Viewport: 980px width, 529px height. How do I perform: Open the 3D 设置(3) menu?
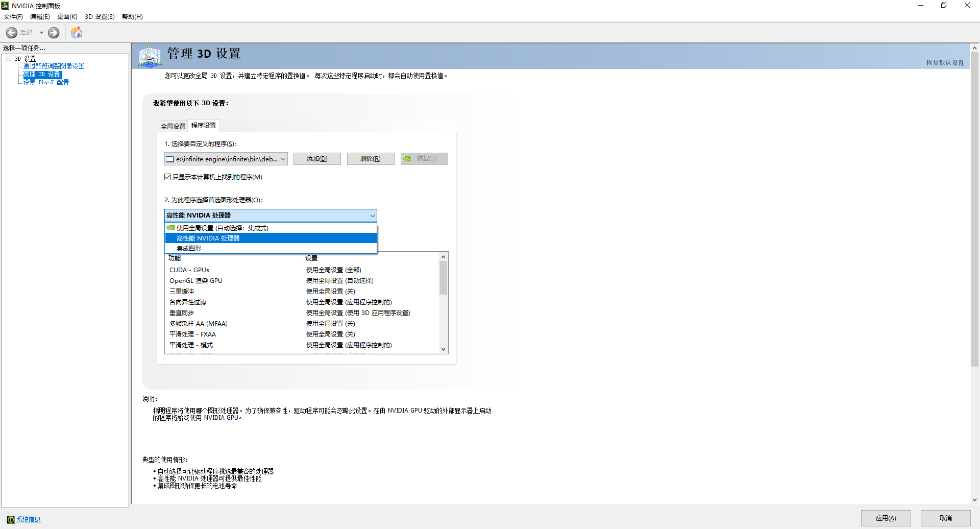pyautogui.click(x=100, y=17)
